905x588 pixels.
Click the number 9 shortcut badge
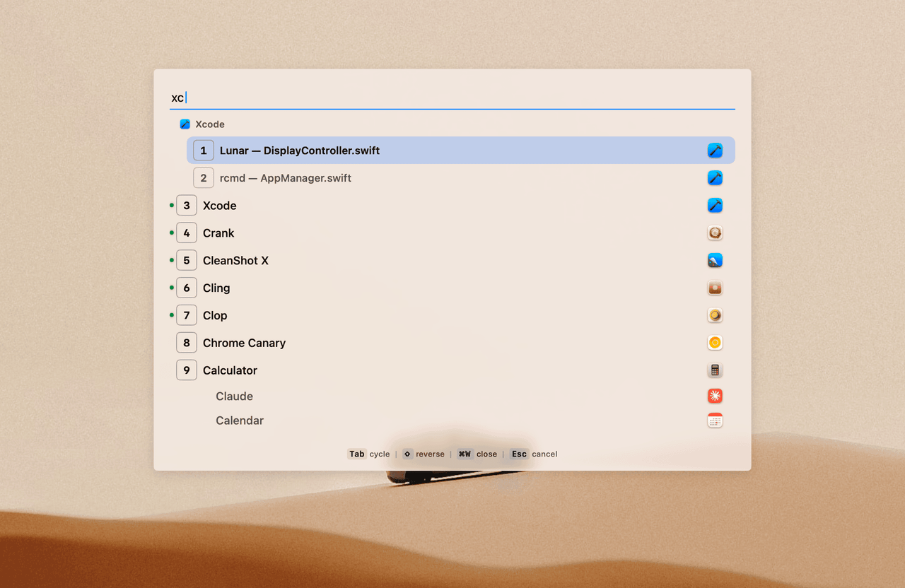[x=187, y=370]
